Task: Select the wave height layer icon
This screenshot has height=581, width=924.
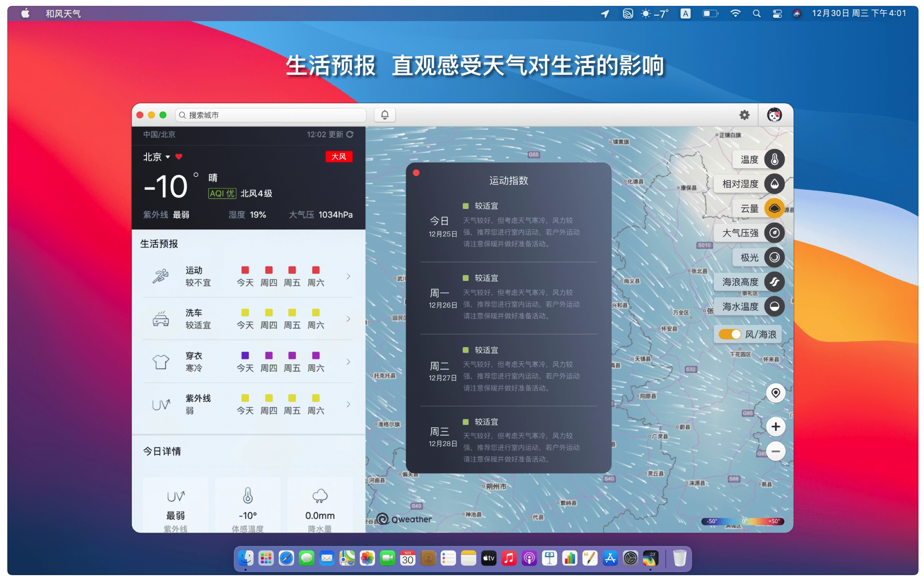Action: coord(774,282)
